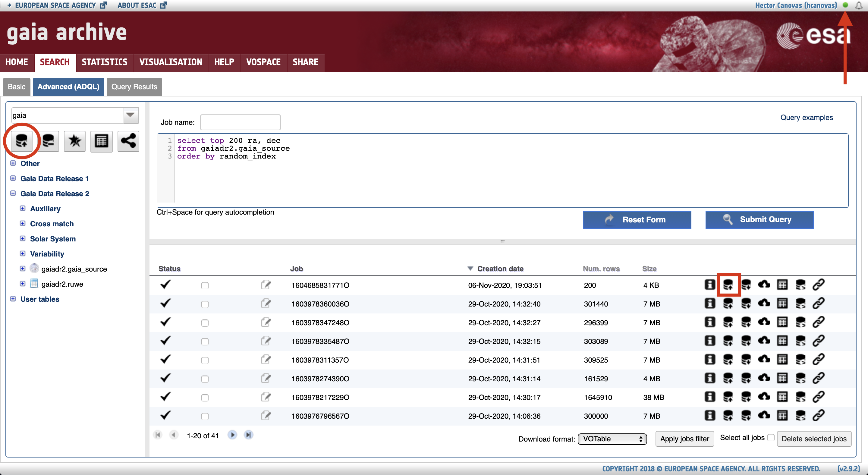868x475 pixels.
Task: Show results table icon for job 1603978311357O
Action: click(782, 360)
